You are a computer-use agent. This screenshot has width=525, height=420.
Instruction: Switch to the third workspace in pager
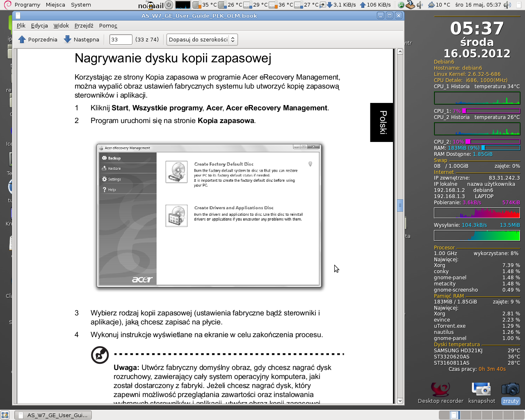click(466, 415)
